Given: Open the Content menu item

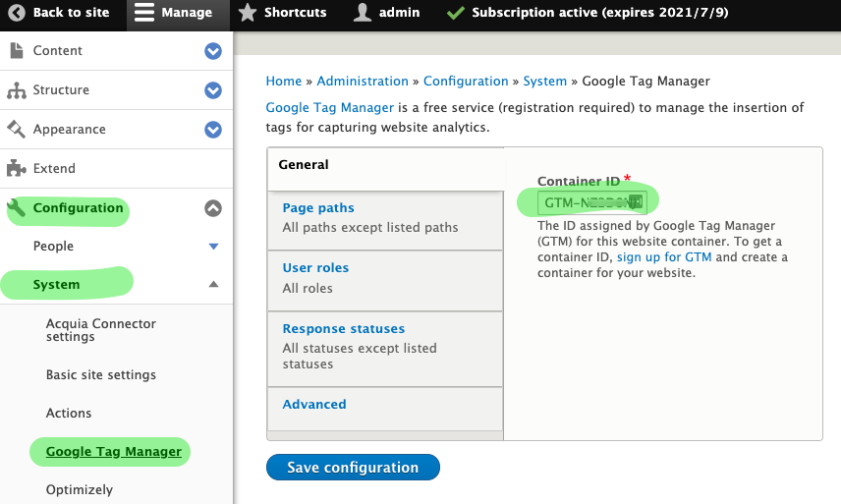Looking at the screenshot, I should pyautogui.click(x=57, y=50).
